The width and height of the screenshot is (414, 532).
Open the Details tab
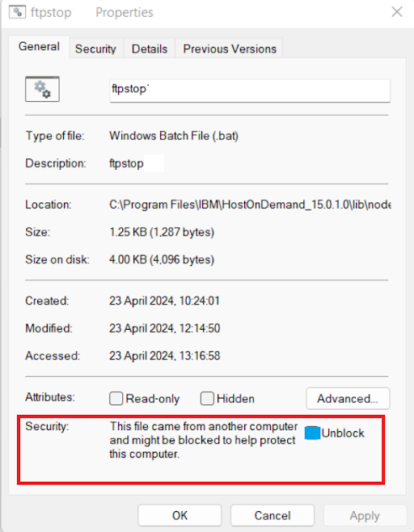150,49
